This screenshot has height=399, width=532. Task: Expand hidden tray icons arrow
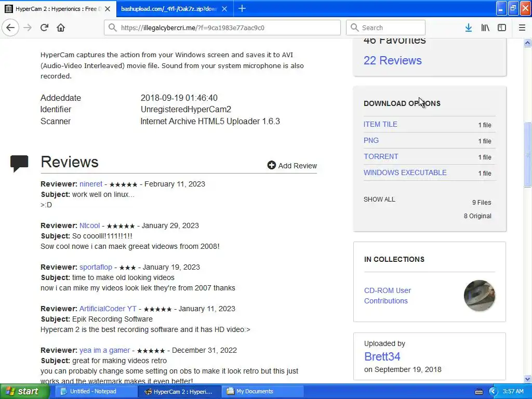(x=493, y=392)
